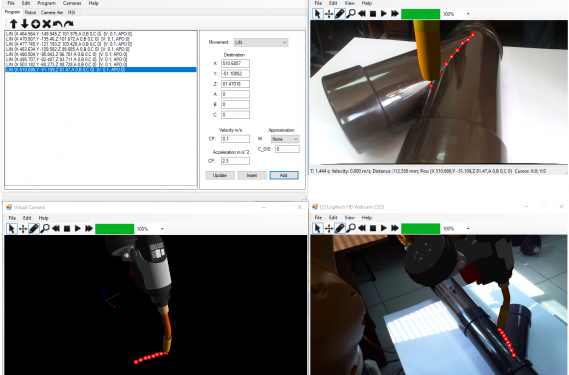Select the highlighted last LIN program row
The image size is (569, 375).
(101, 69)
